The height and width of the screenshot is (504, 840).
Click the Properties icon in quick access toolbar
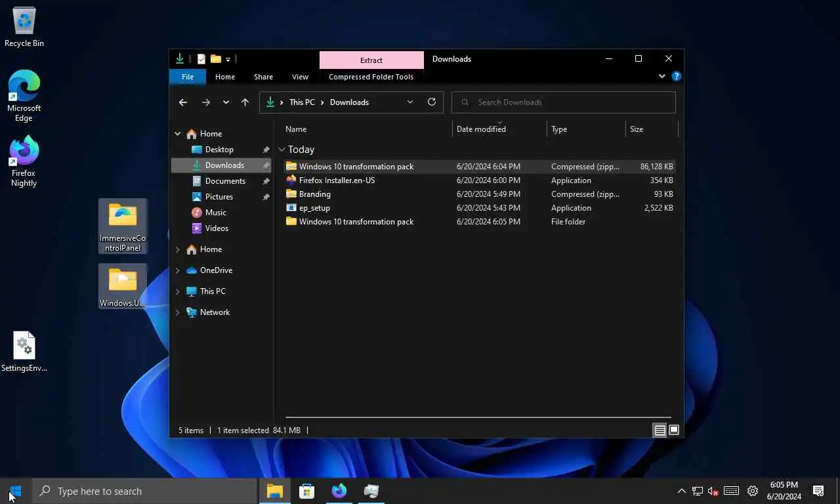201,59
